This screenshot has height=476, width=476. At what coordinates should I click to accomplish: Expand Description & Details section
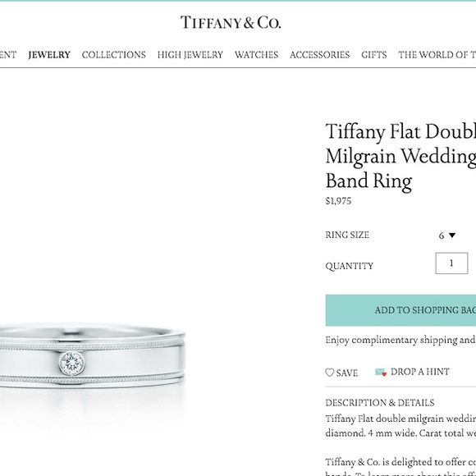tap(380, 402)
